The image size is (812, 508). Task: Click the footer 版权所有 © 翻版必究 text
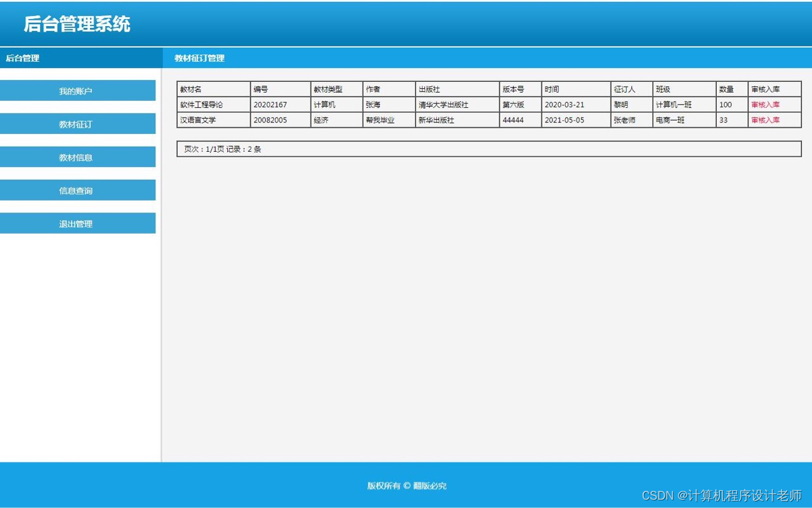pyautogui.click(x=407, y=486)
